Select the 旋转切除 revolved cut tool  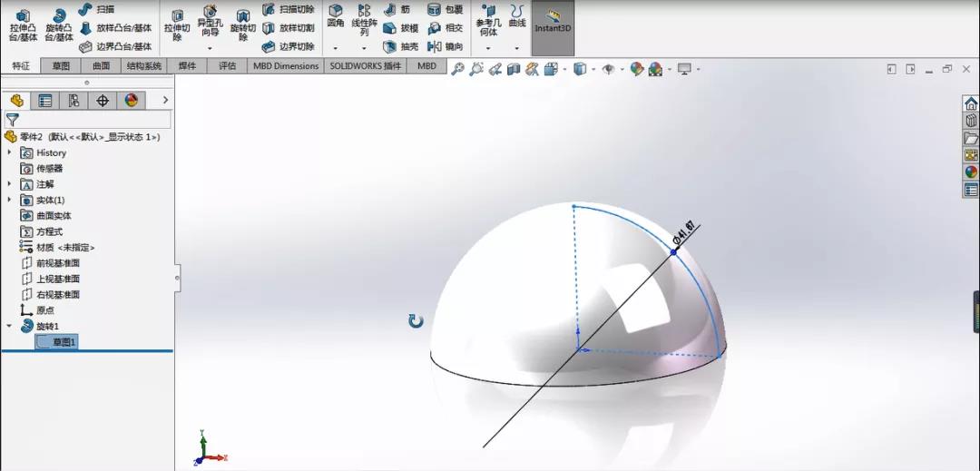(243, 25)
